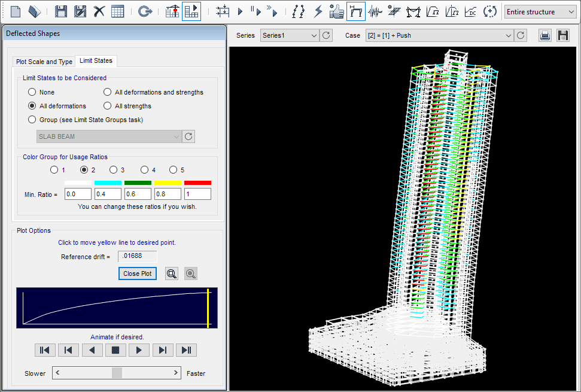The width and height of the screenshot is (581, 392).
Task: Adjust the Slower-Faster animation speed slider
Action: click(x=117, y=373)
